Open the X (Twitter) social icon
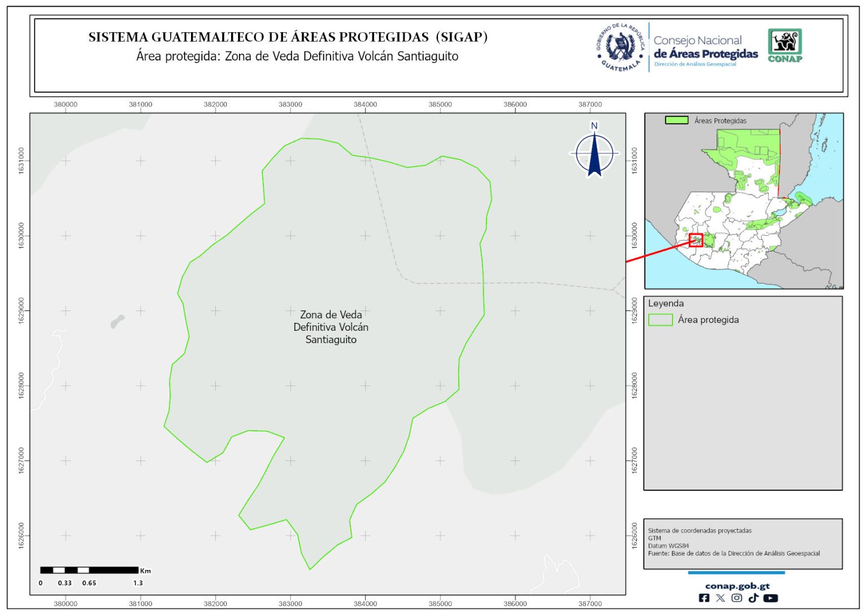Image resolution: width=868 pixels, height=614 pixels. coord(720,598)
